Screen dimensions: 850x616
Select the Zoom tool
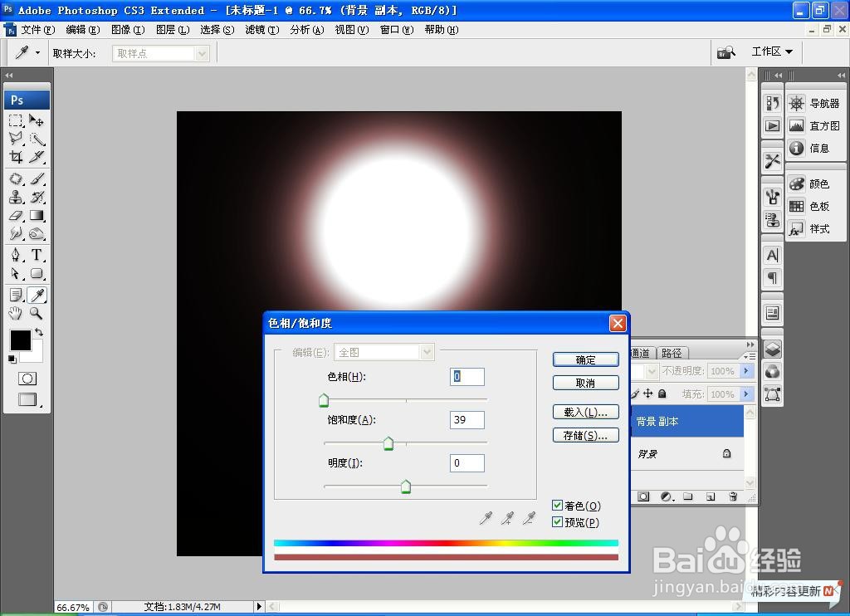[x=35, y=314]
